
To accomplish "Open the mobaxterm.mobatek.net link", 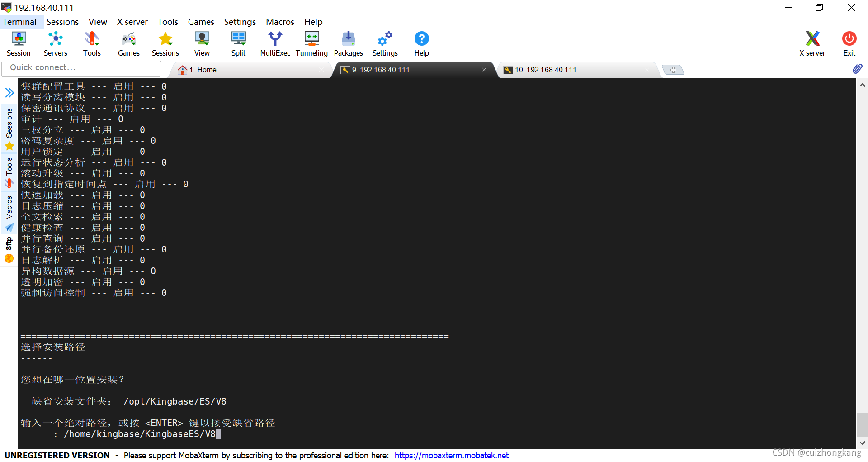I will (451, 455).
